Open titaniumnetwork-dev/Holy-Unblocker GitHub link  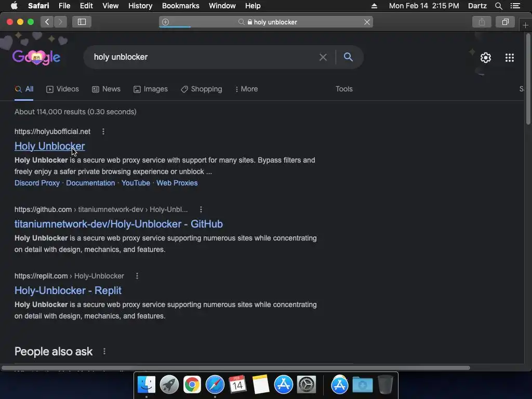pos(118,224)
